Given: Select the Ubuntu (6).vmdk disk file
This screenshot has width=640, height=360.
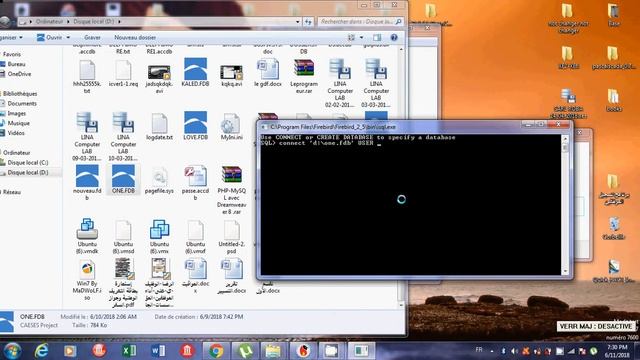Looking at the screenshot, I should click(x=87, y=236).
